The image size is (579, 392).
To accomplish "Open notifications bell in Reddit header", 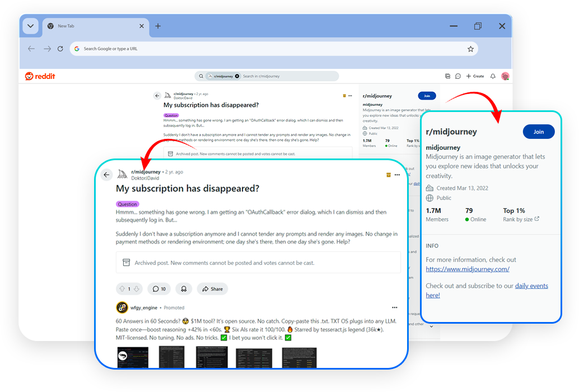I will point(493,76).
